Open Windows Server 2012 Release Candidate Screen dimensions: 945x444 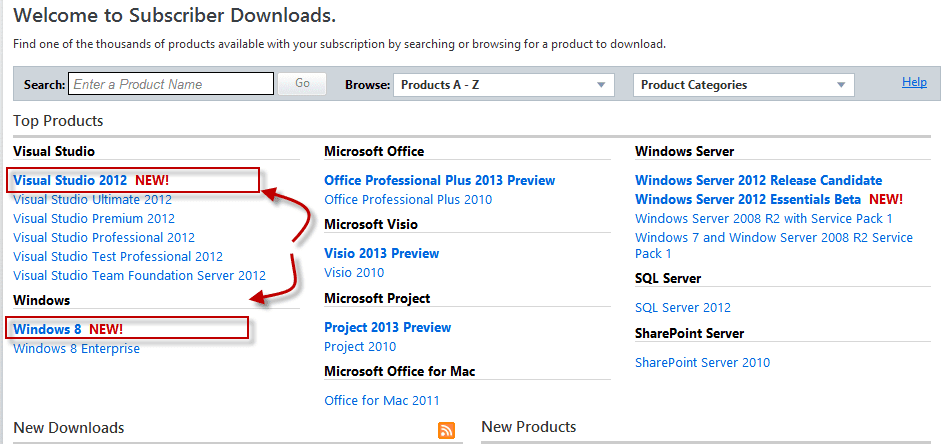pos(758,181)
